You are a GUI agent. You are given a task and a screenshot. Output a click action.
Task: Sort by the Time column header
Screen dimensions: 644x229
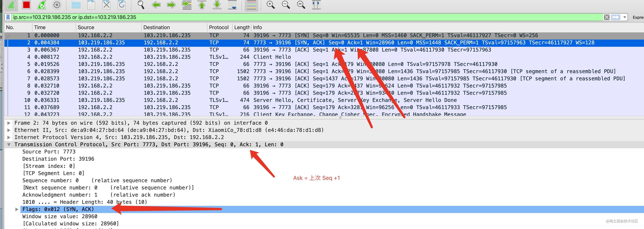(54, 27)
